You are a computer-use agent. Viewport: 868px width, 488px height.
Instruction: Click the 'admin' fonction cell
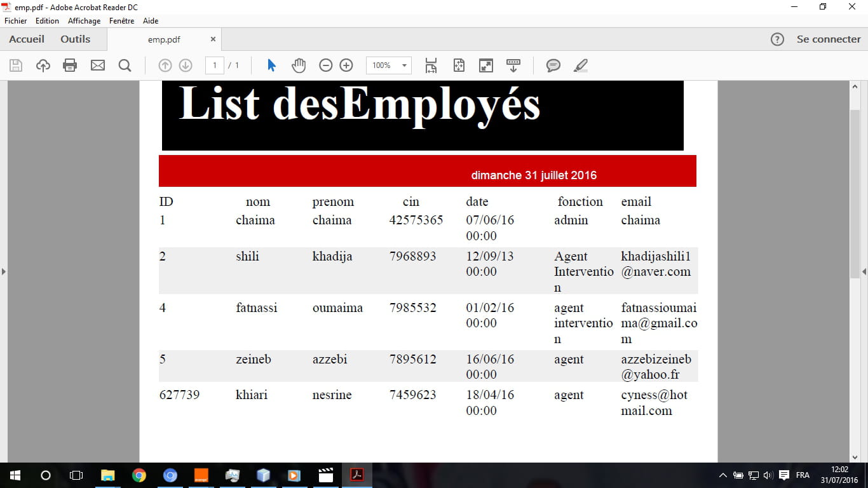tap(571, 220)
